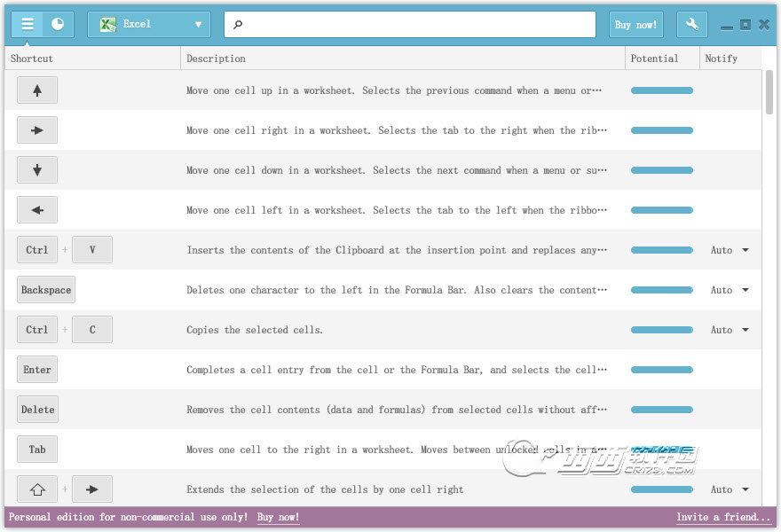Open Notify Auto dropdown for Shift+Right row
781x532 pixels.
coord(730,489)
